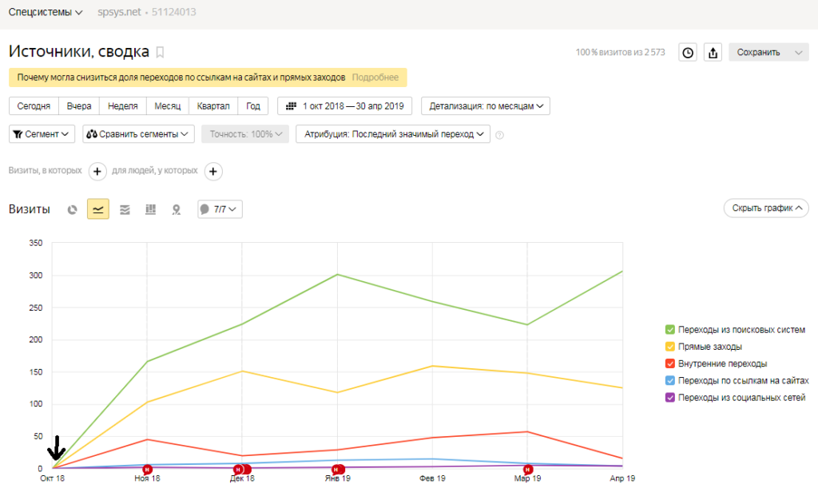The image size is (818, 504).
Task: Toggle Переходы из поисковых систем series
Action: point(670,330)
